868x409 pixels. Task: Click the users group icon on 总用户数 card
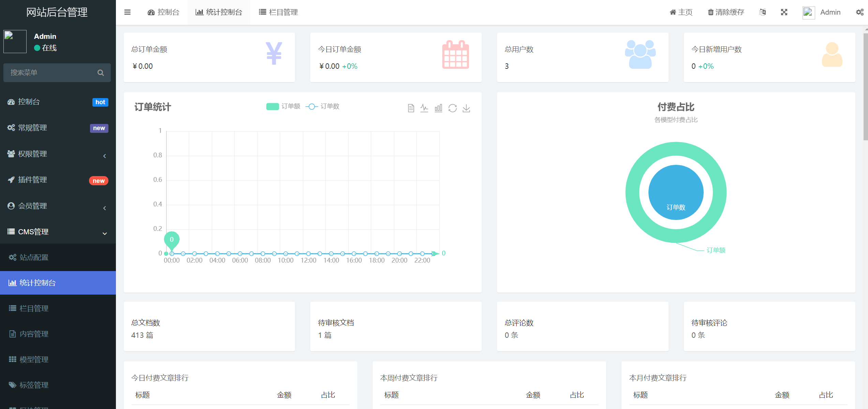(x=640, y=54)
